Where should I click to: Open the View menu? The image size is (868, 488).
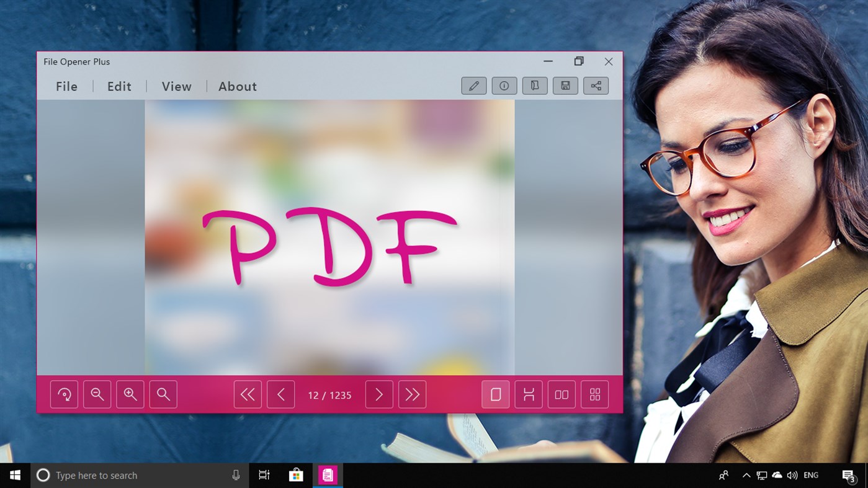click(176, 86)
